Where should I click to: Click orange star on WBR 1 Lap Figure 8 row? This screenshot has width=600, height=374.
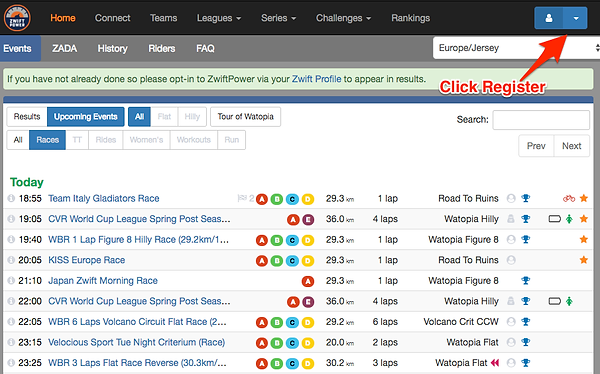[x=584, y=239]
